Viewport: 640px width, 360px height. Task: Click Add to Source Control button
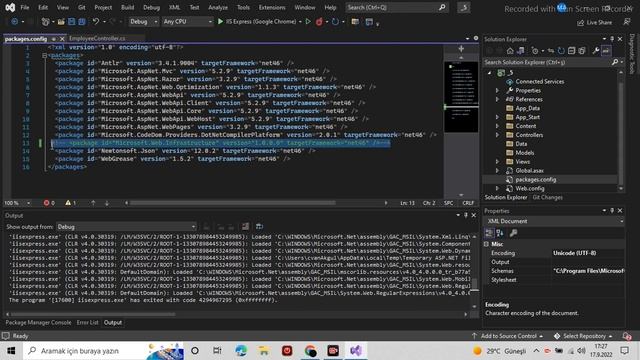[x=508, y=336]
